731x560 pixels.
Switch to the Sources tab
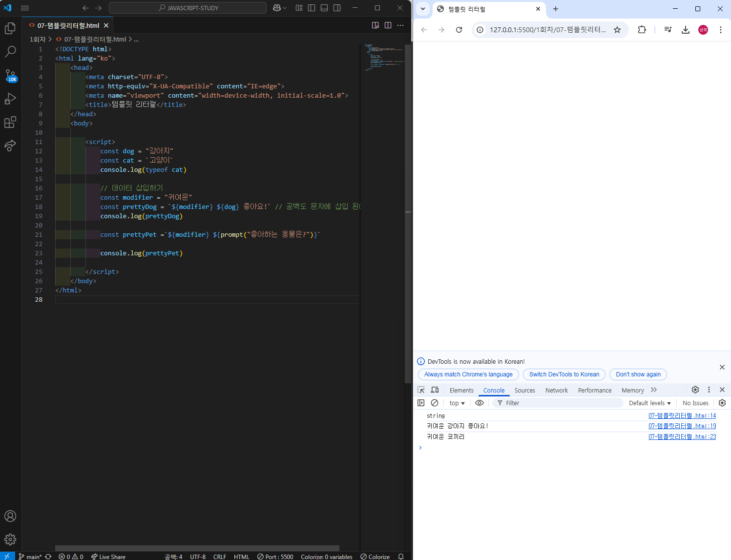(x=525, y=390)
